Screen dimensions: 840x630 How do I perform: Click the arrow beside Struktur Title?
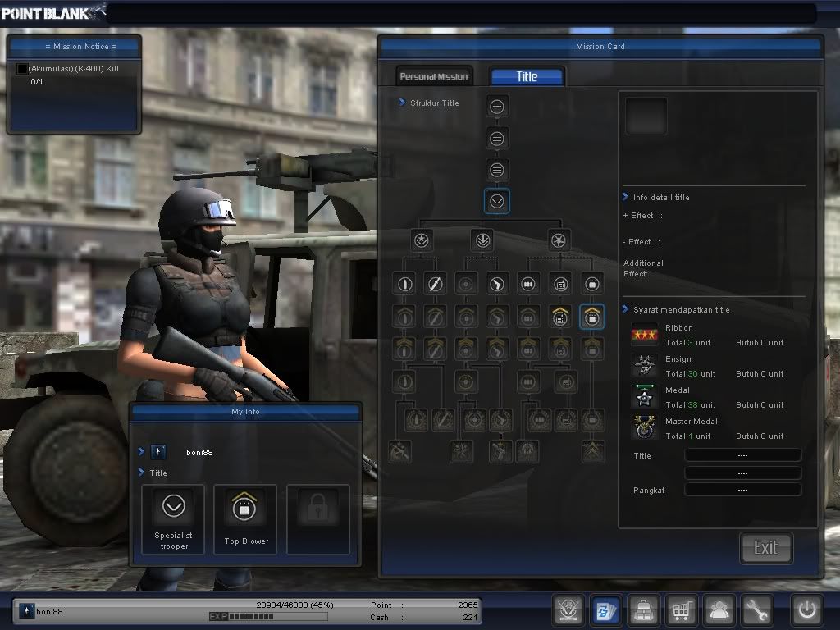[402, 103]
